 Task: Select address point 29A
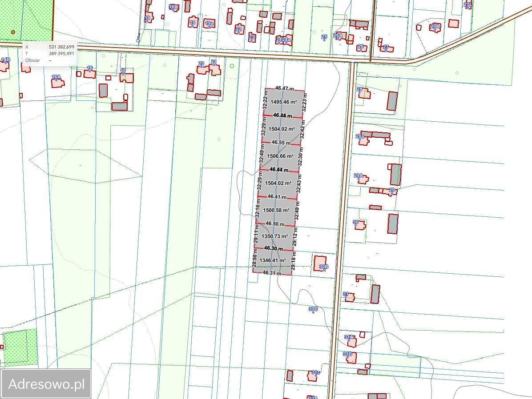(358, 176)
